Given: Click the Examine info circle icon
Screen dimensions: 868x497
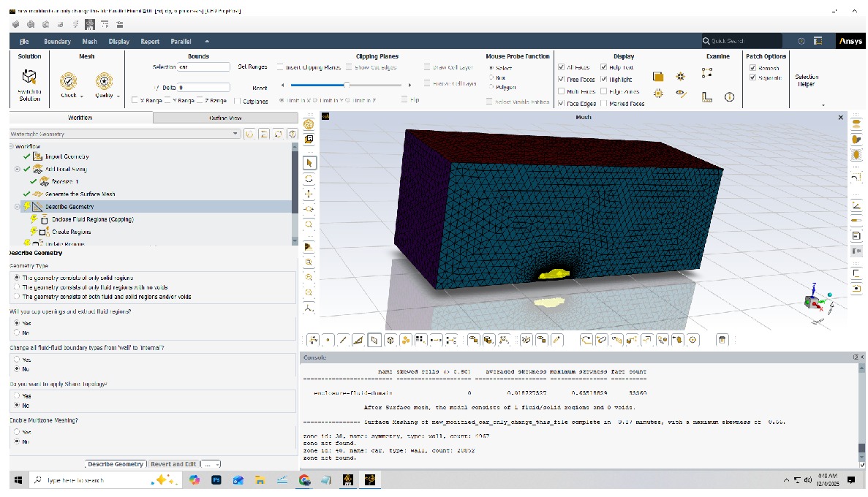Looking at the screenshot, I should [x=730, y=97].
